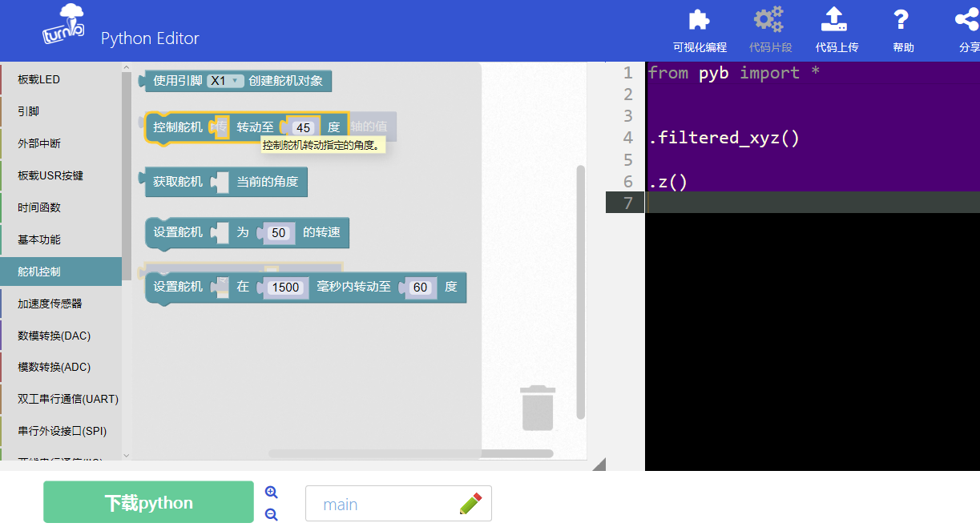Viewport: 980px width, 527px height.
Task: Click the category list scroll down arrow
Action: tap(126, 455)
